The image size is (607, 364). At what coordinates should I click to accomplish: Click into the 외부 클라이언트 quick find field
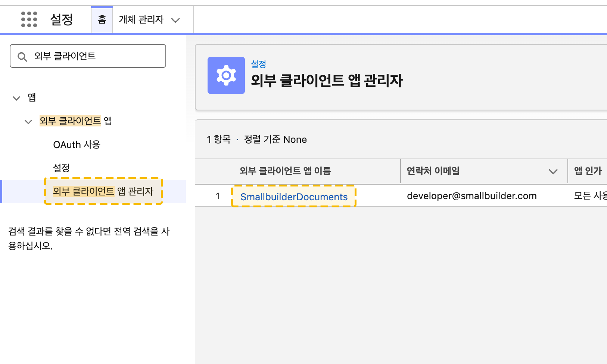click(88, 56)
